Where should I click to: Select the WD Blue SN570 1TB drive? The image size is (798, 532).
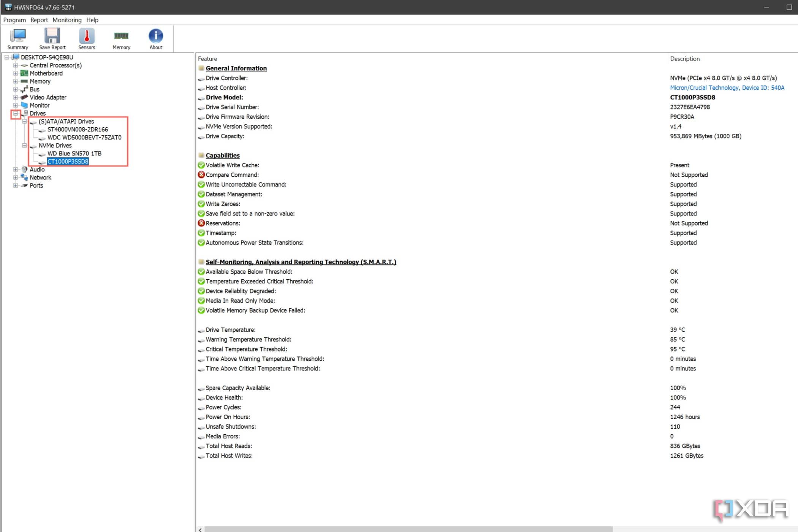pos(74,154)
